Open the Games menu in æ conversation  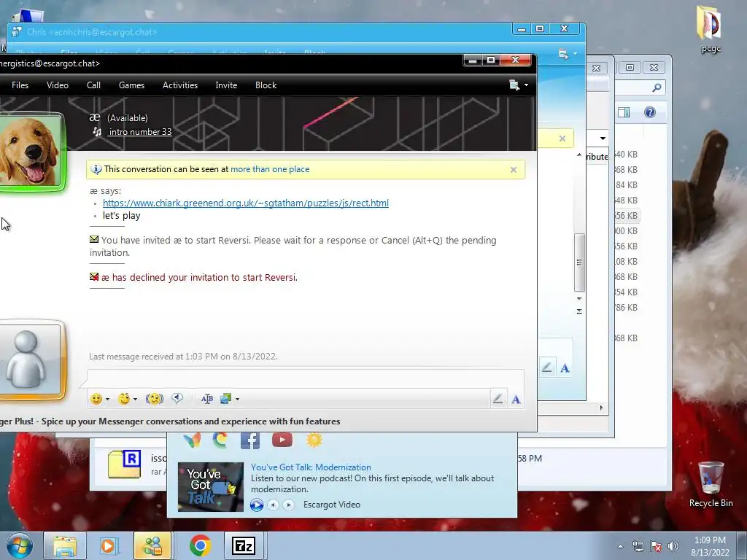click(131, 85)
